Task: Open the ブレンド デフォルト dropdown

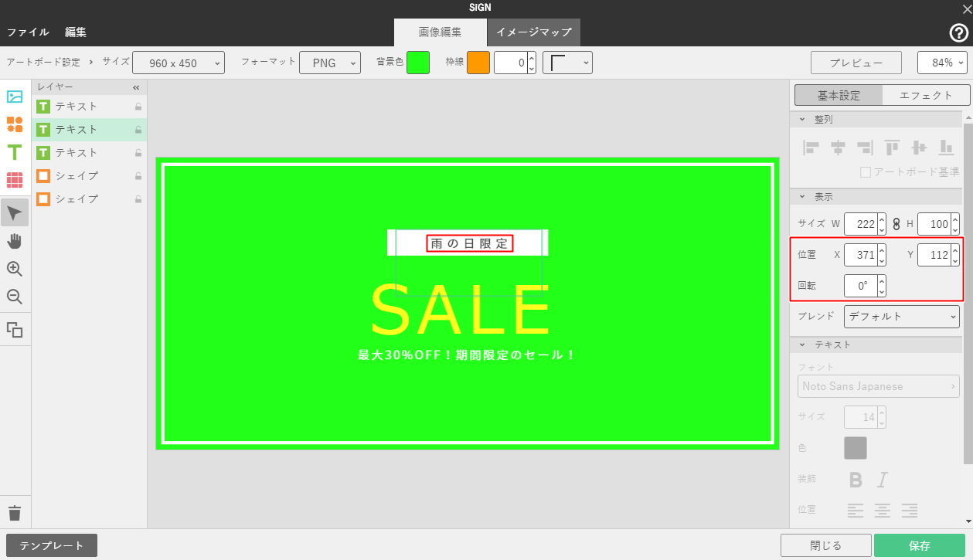Action: tap(901, 316)
